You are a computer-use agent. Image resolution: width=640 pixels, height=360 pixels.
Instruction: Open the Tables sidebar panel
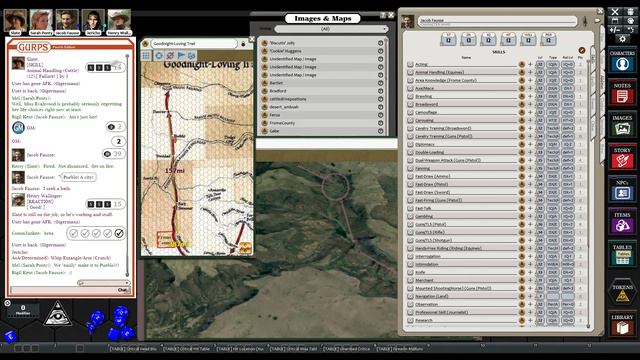[x=622, y=255]
